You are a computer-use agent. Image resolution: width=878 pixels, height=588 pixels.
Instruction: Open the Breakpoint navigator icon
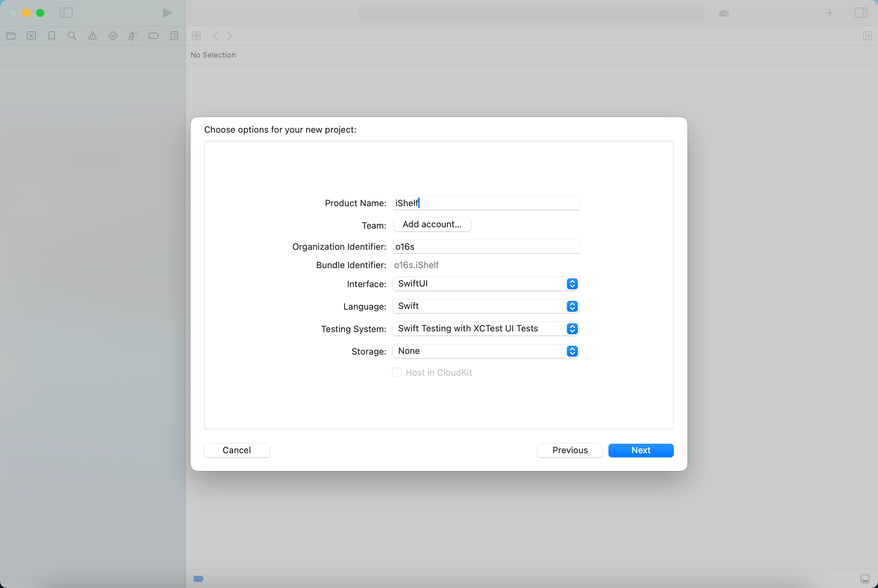(154, 36)
